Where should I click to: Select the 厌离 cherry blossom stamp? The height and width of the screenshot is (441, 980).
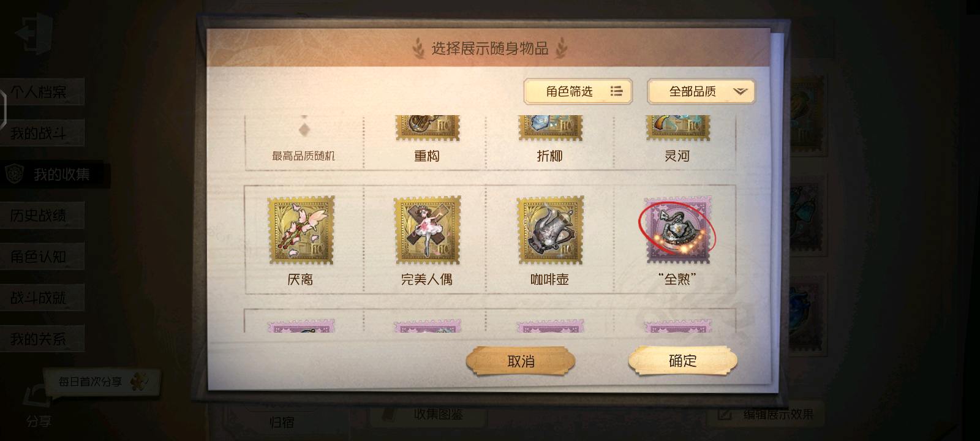click(x=301, y=230)
